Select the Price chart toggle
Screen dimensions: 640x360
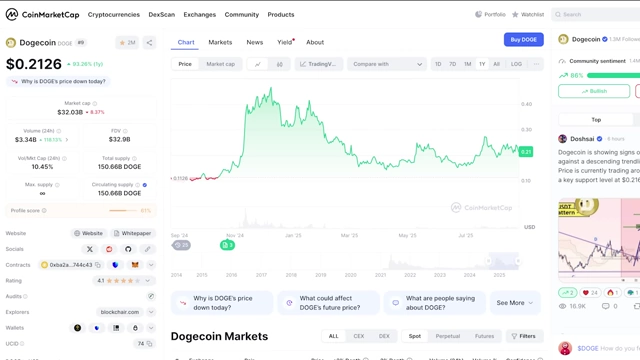[185, 64]
